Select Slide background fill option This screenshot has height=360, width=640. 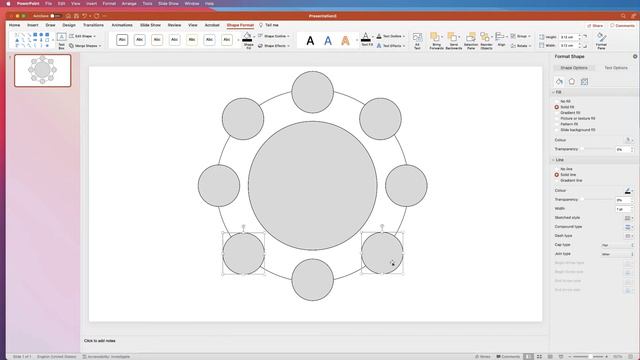coord(556,130)
